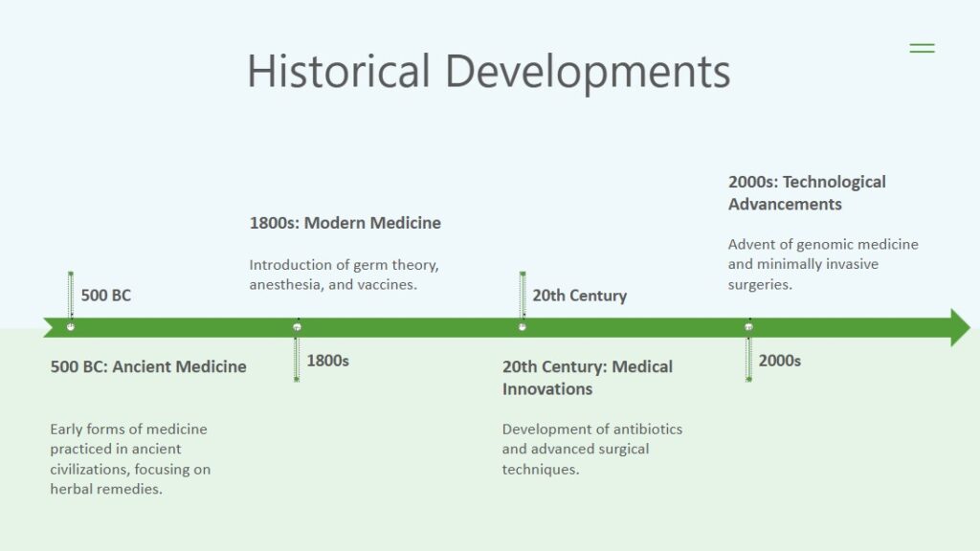This screenshot has height=551, width=980.
Task: Click the 'Early forms of medicine' description text
Action: pyautogui.click(x=130, y=459)
